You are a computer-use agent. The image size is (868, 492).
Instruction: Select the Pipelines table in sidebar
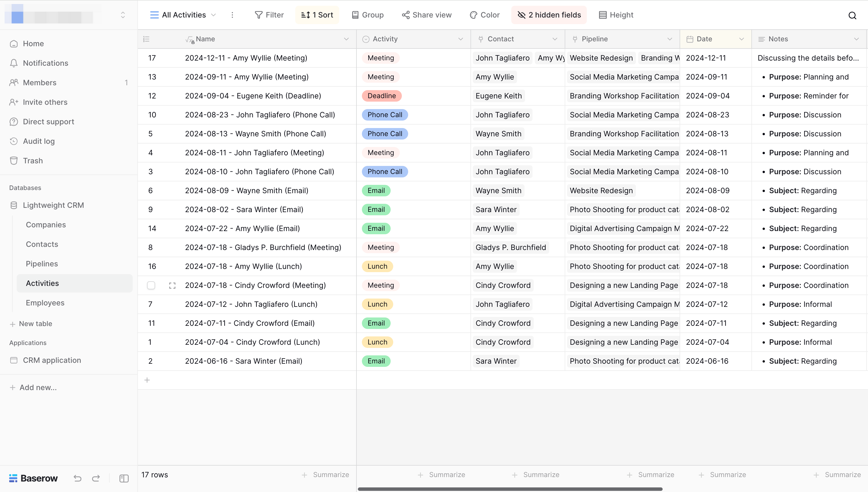pos(42,264)
